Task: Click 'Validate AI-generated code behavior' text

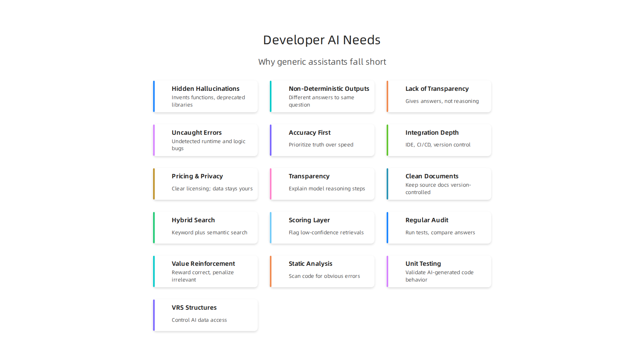Action: 439,276
